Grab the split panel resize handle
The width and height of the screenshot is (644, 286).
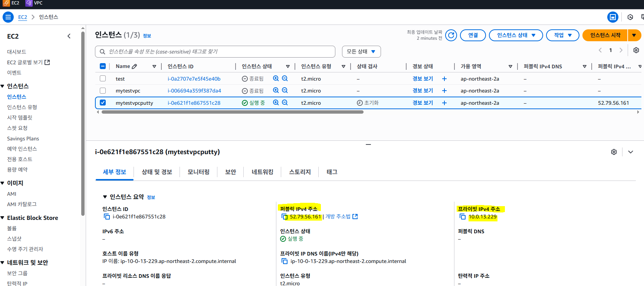(368, 144)
